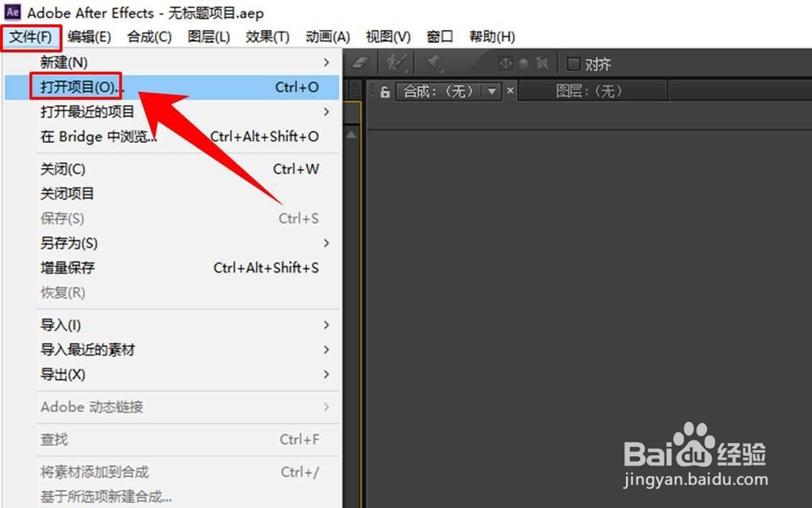Expand the 另存为(S) submenu
This screenshot has width=812, height=508.
(172, 243)
